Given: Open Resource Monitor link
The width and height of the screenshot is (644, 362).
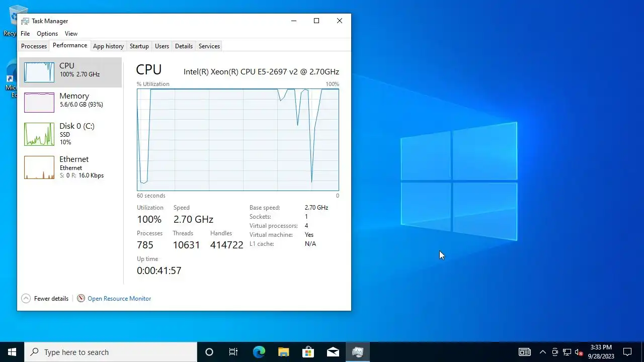Looking at the screenshot, I should point(119,299).
